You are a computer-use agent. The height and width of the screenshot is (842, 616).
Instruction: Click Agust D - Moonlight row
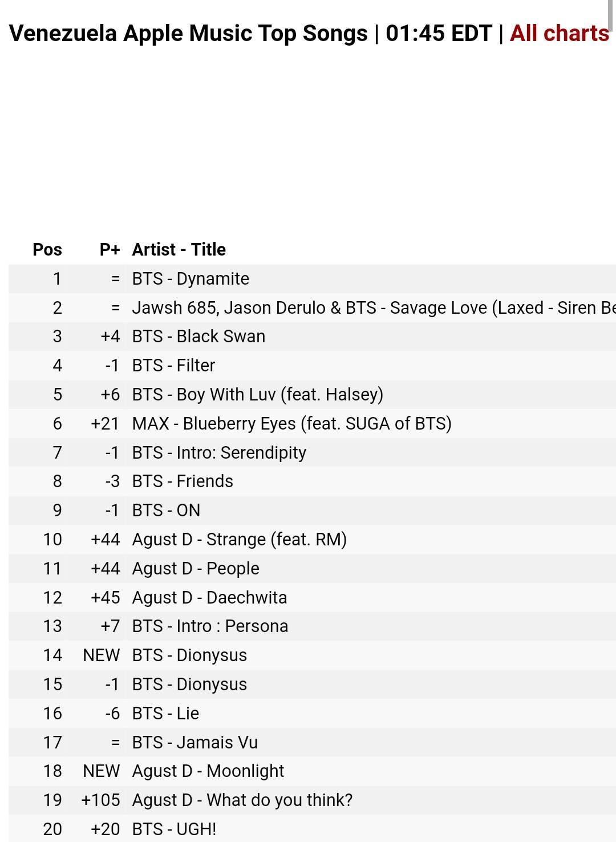[x=312, y=771]
